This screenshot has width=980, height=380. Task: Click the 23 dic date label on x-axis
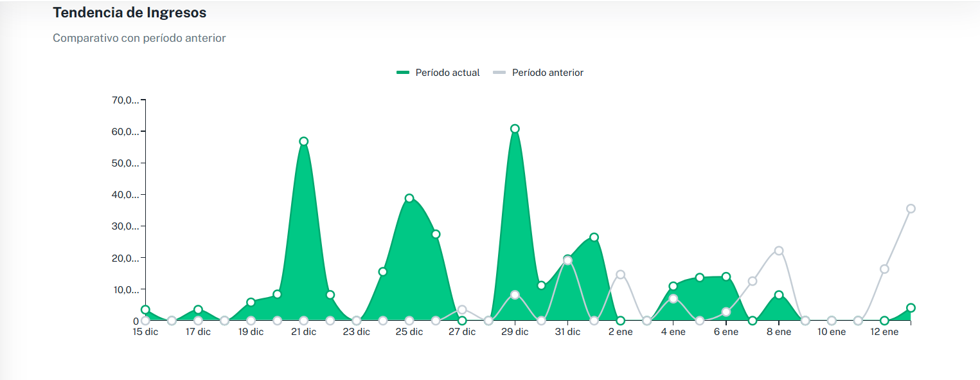point(357,330)
